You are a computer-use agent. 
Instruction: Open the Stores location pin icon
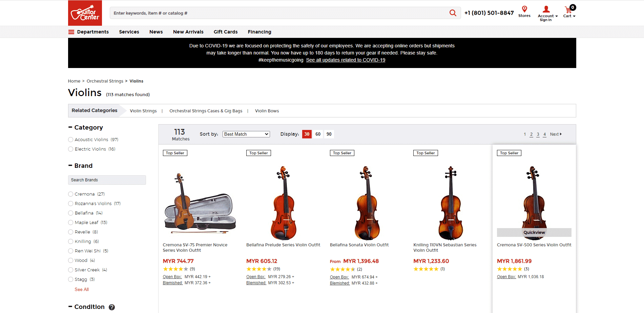click(x=524, y=9)
